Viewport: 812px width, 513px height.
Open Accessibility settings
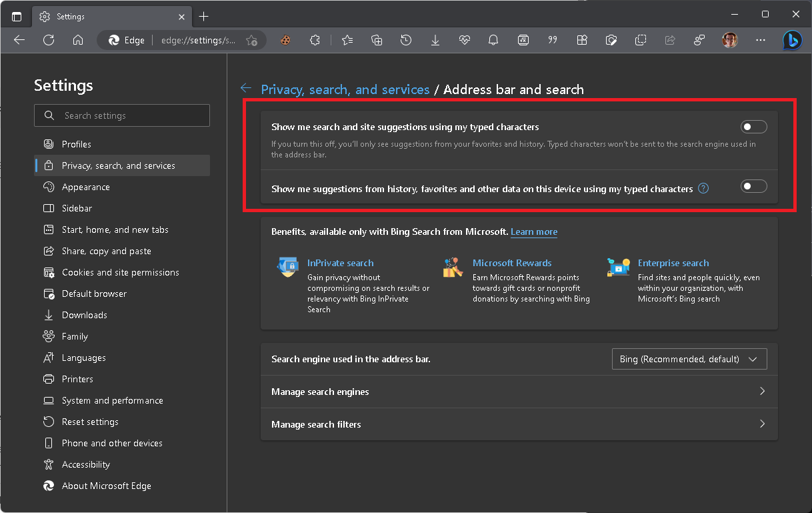point(122,464)
